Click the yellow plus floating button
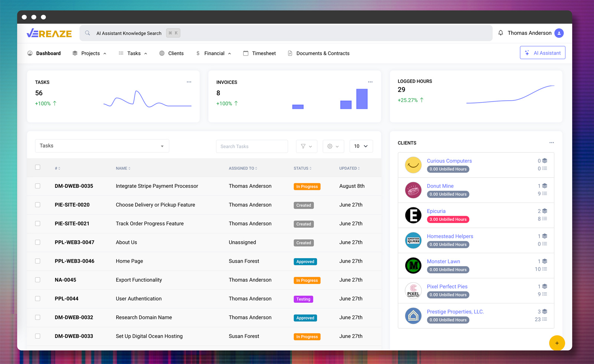Viewport: 594px width, 364px height. [x=557, y=343]
